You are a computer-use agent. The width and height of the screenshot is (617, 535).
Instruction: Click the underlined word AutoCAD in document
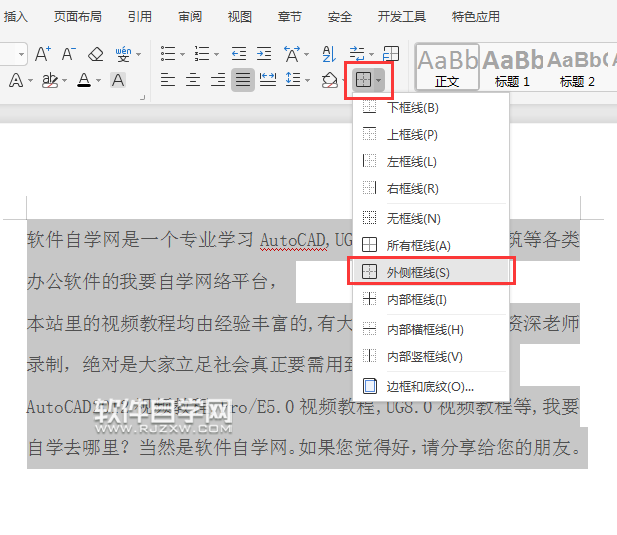click(293, 239)
